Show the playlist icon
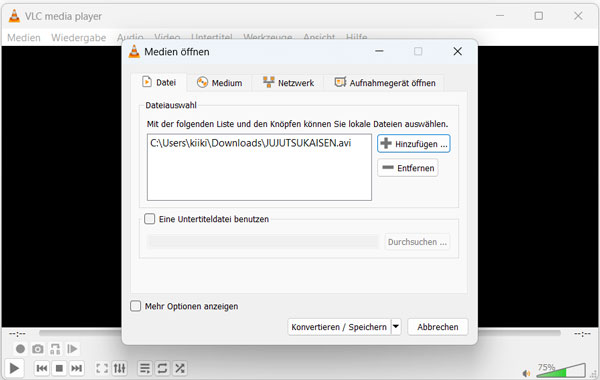The image size is (600, 380). (x=145, y=368)
